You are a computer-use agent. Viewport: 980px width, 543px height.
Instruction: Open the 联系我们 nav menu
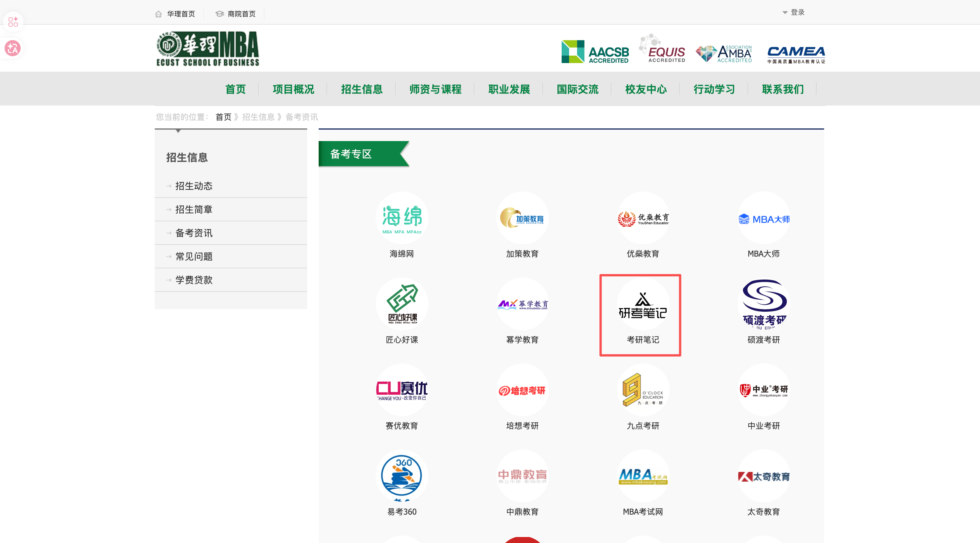click(x=783, y=89)
